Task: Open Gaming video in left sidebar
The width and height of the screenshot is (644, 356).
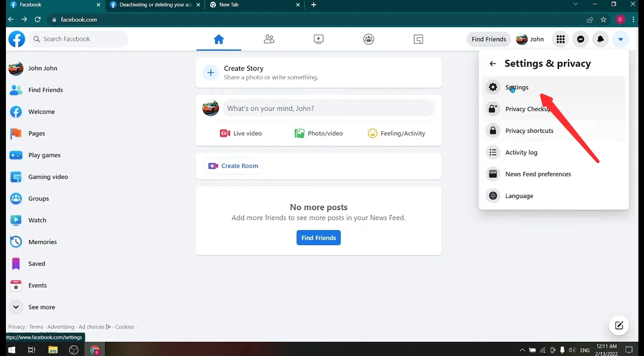Action: pyautogui.click(x=39, y=177)
